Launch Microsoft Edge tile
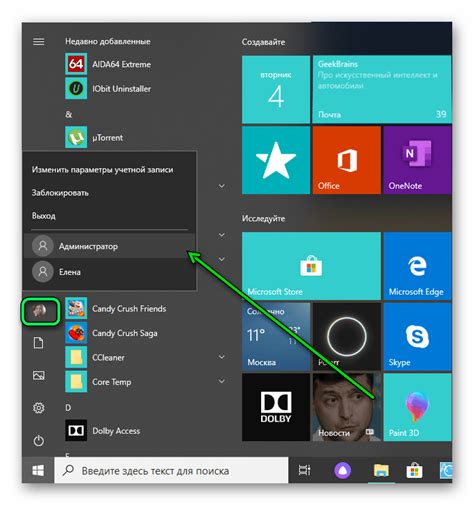The height and width of the screenshot is (505, 474). click(x=417, y=266)
